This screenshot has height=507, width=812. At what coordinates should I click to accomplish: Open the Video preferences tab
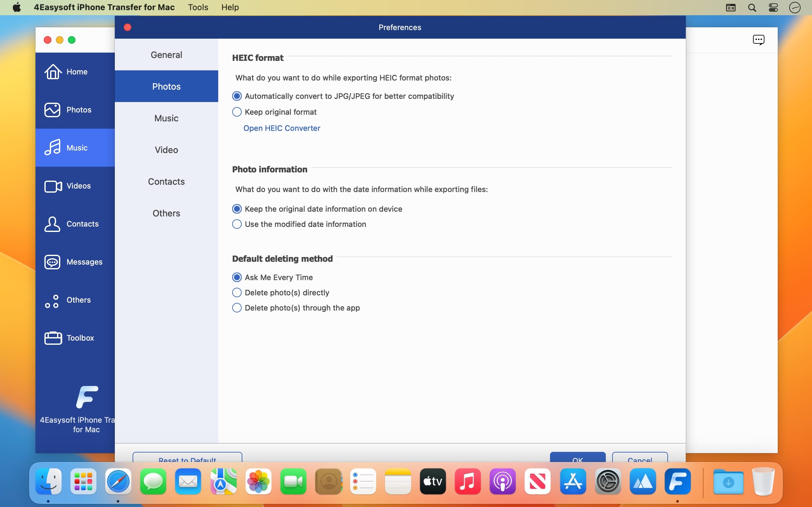tap(166, 150)
